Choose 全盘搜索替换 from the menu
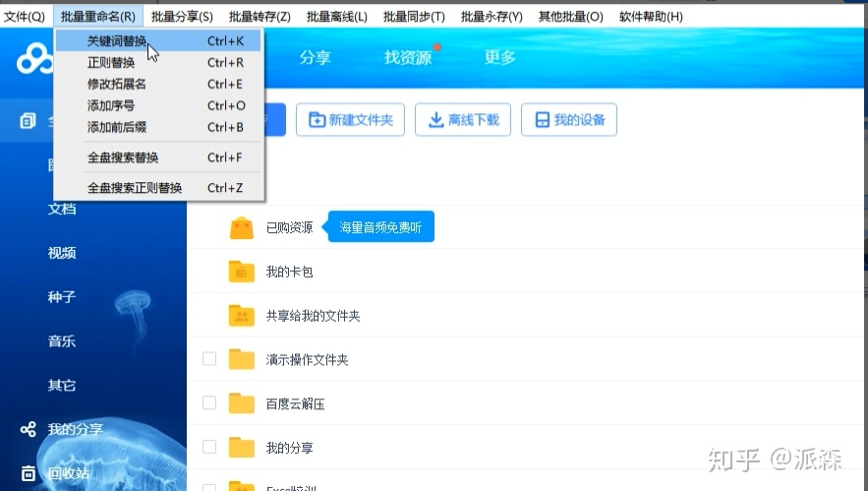 click(x=158, y=157)
